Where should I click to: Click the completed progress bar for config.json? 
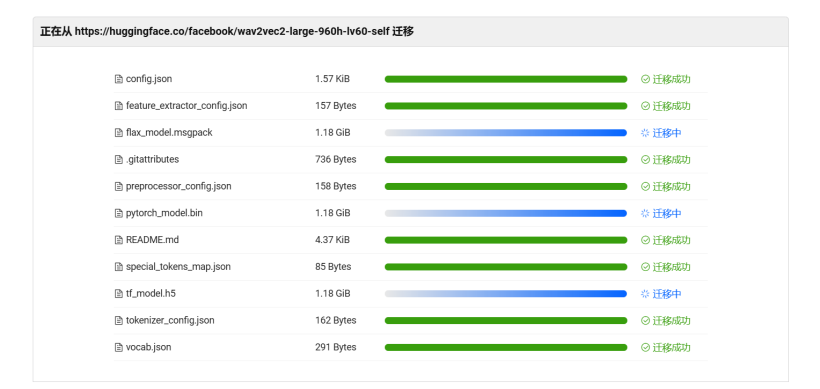pos(506,79)
